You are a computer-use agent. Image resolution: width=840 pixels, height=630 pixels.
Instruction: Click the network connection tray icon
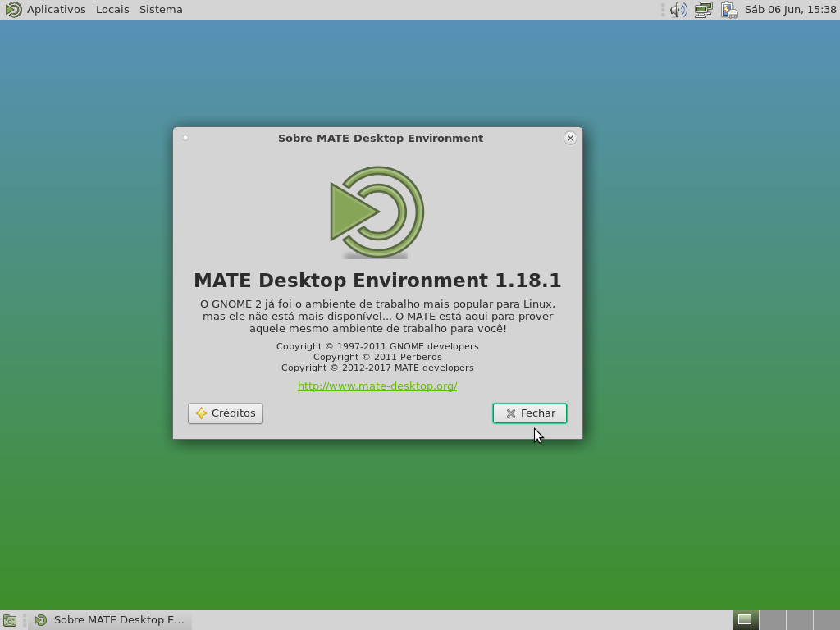pyautogui.click(x=703, y=10)
